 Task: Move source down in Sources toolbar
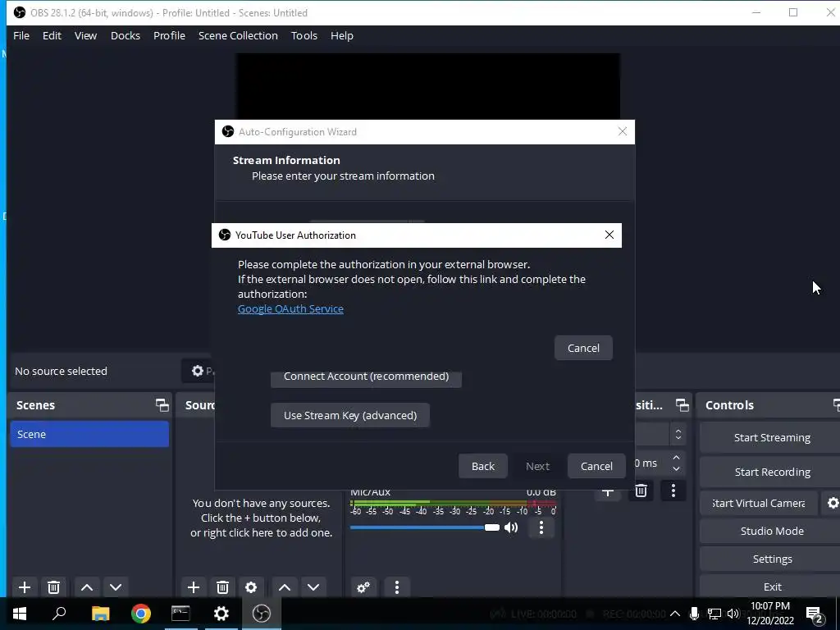tap(313, 587)
